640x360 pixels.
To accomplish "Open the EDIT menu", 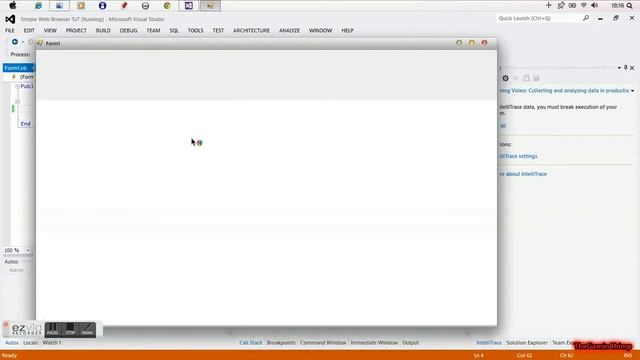I will click(x=29, y=31).
